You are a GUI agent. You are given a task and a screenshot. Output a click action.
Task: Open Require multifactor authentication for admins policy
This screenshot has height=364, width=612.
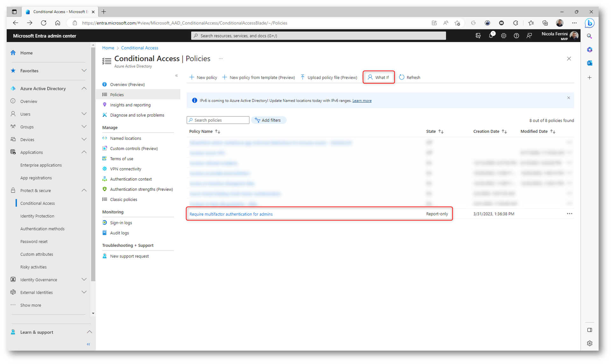point(231,214)
